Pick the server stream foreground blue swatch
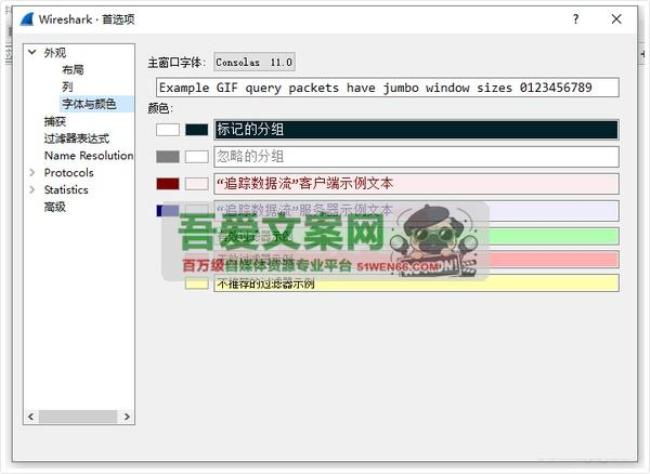The image size is (650, 474). [x=168, y=211]
